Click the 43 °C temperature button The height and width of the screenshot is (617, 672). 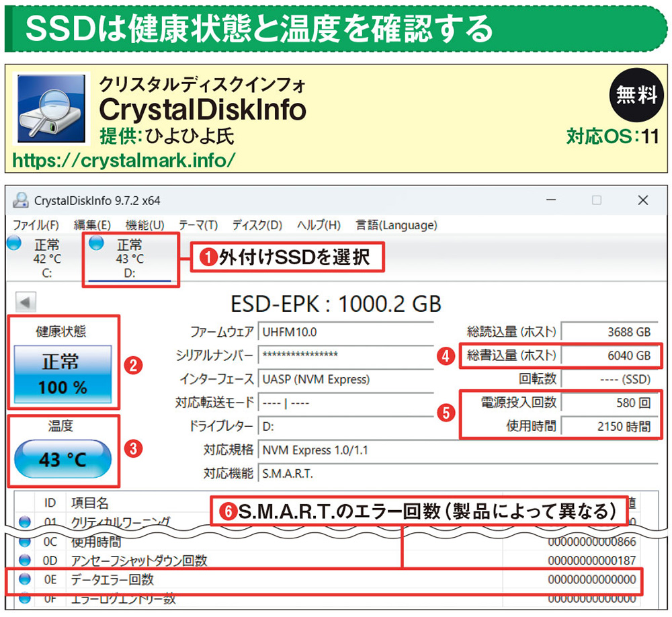[63, 459]
